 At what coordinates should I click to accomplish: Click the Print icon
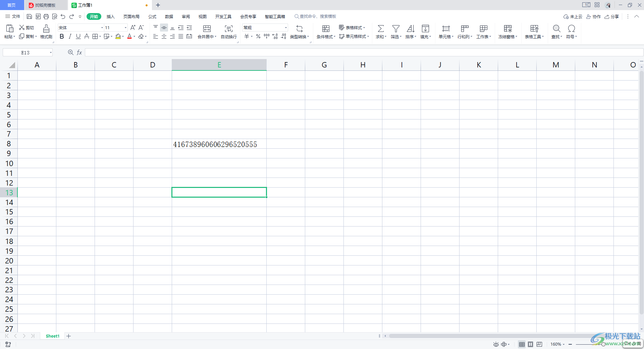pyautogui.click(x=46, y=16)
